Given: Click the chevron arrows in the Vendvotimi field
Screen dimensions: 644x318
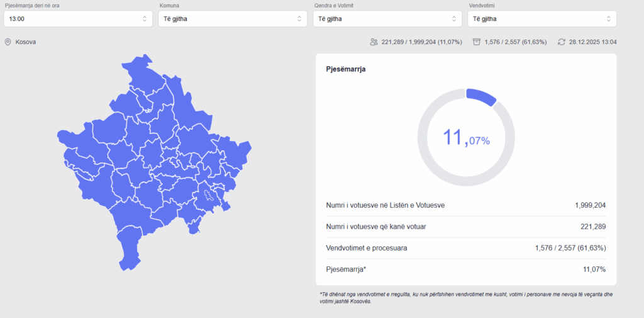Looking at the screenshot, I should [x=608, y=19].
